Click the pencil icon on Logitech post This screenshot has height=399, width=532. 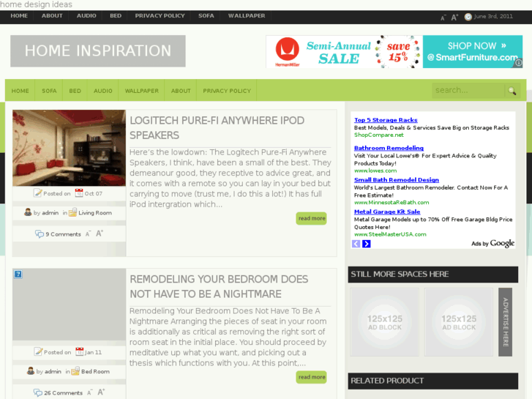tap(37, 193)
